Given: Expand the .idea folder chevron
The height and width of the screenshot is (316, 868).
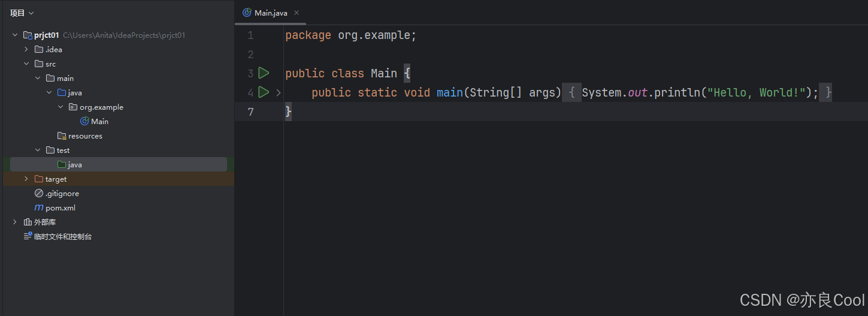Looking at the screenshot, I should (26, 50).
